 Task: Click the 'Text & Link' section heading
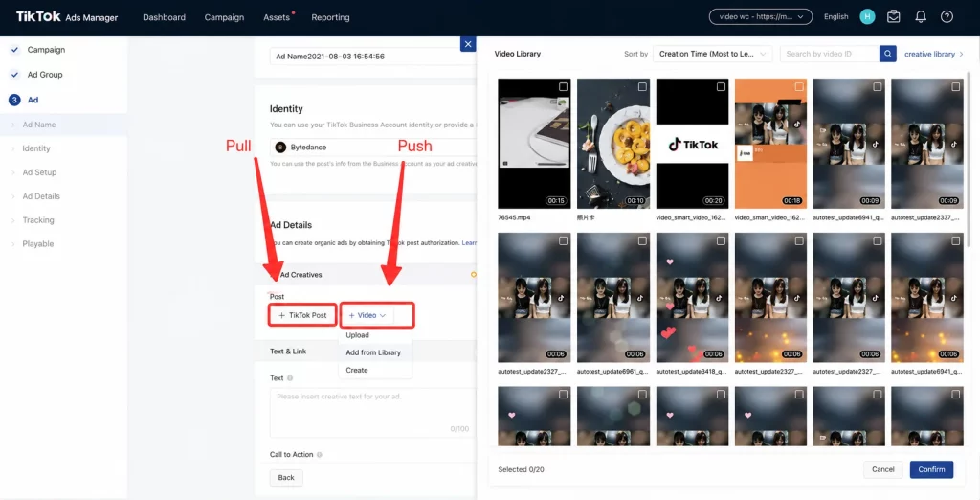288,352
